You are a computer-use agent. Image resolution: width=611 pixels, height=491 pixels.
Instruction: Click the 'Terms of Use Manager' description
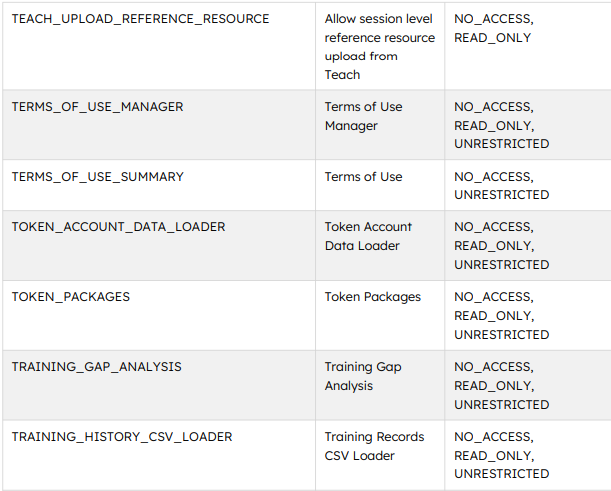tap(364, 116)
